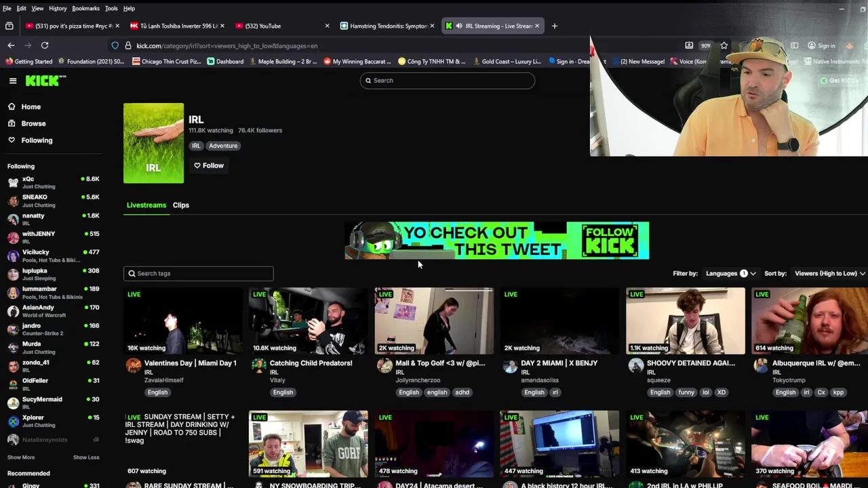This screenshot has width=868, height=488.
Task: Click Viciucky avatar in sidebar
Action: (x=13, y=256)
